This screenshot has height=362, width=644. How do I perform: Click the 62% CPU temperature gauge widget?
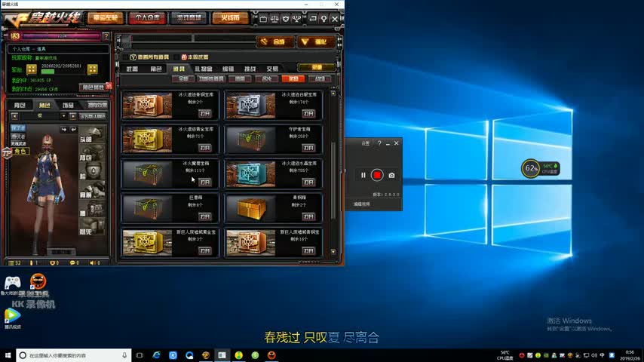pyautogui.click(x=532, y=169)
